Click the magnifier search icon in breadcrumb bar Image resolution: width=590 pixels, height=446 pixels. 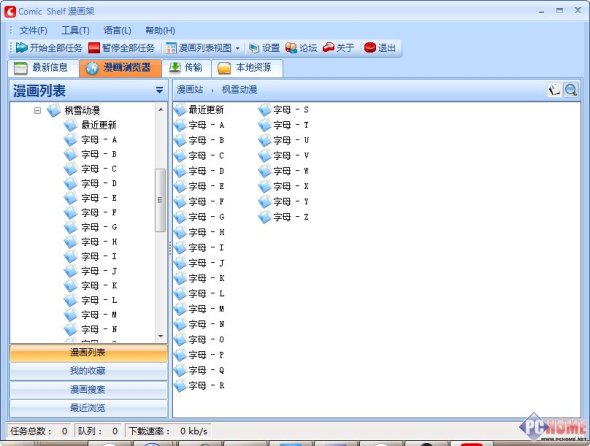pos(570,90)
